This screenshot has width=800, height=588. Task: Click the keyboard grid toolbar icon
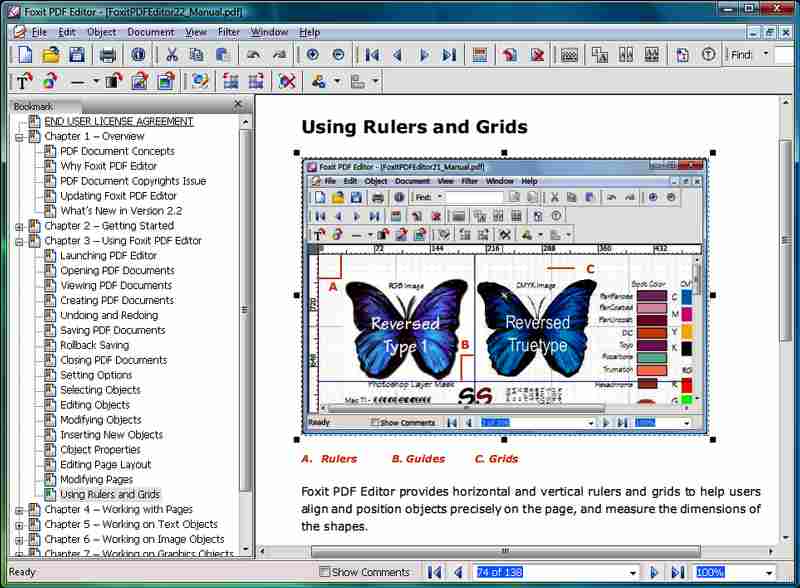point(569,55)
